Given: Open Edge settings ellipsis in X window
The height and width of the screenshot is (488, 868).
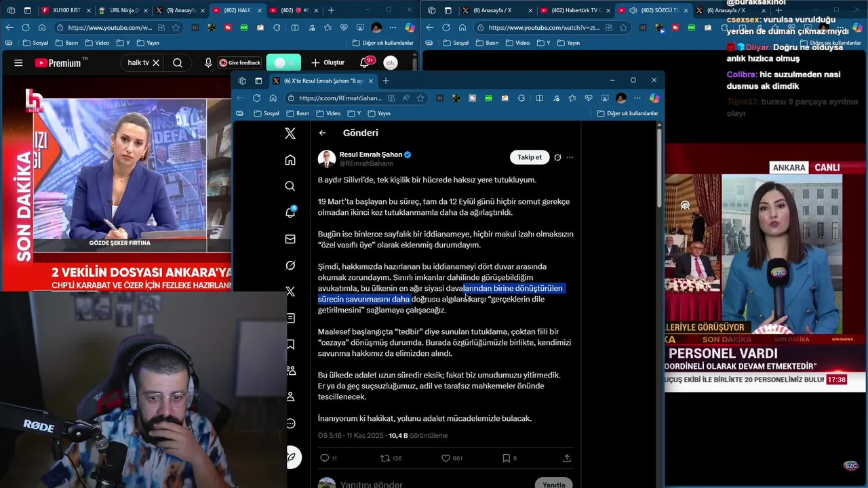Looking at the screenshot, I should pyautogui.click(x=637, y=98).
